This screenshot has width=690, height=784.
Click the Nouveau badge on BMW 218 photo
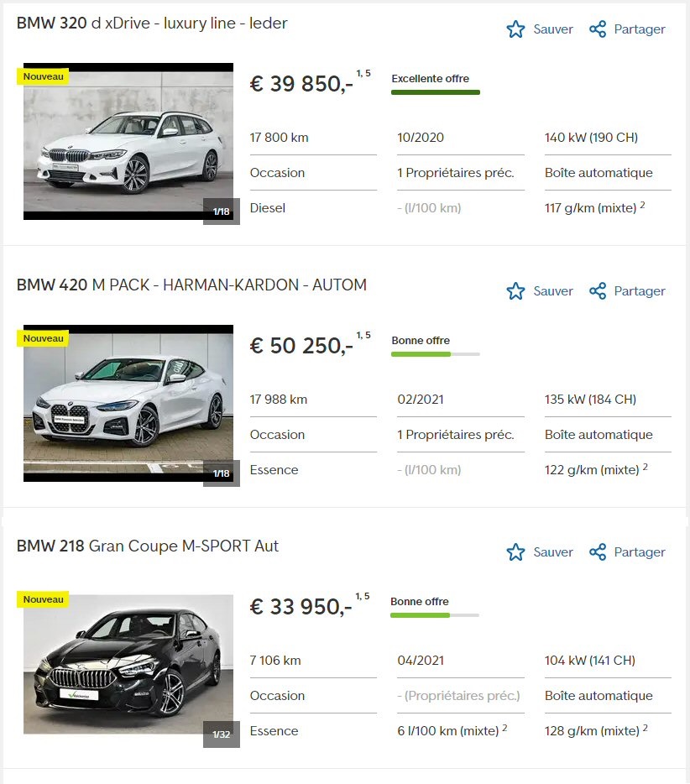coord(44,599)
